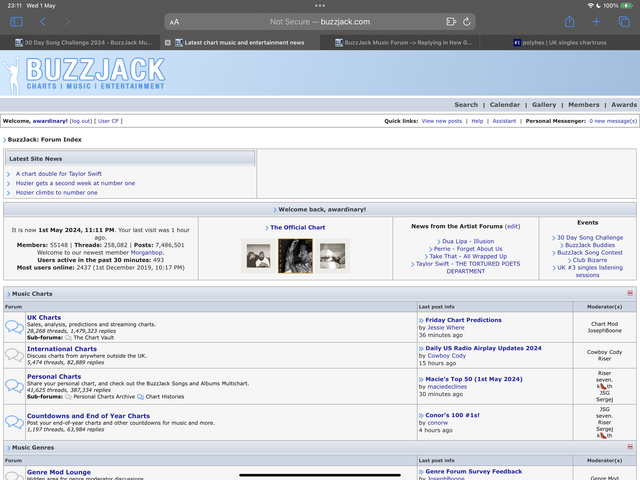The image size is (640, 480).
Task: Tap the forward arrow in toolbar
Action: click(x=67, y=22)
